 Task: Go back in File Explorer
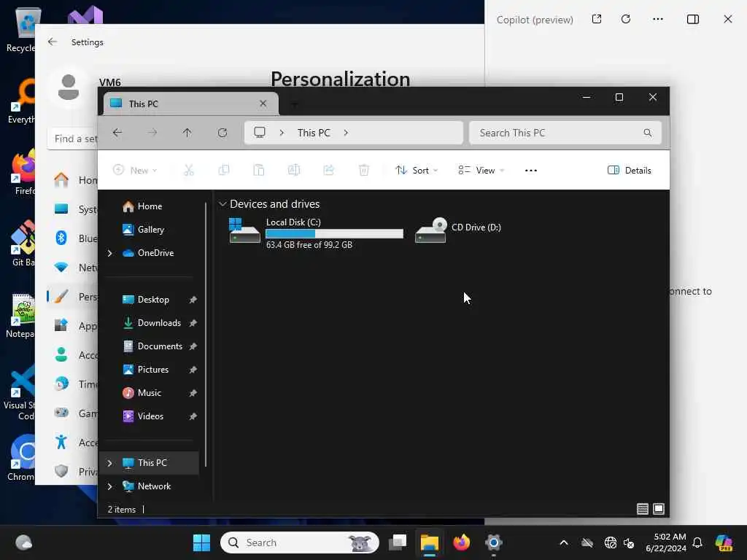click(x=117, y=133)
